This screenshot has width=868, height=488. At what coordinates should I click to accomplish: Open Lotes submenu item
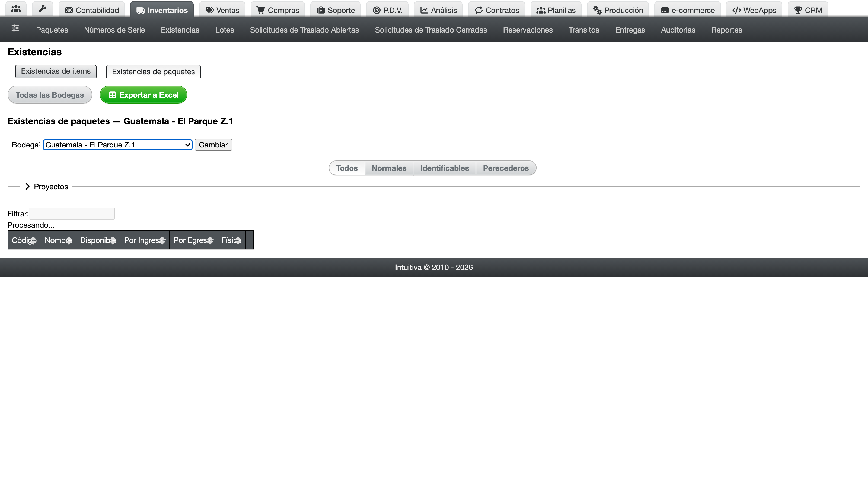224,30
